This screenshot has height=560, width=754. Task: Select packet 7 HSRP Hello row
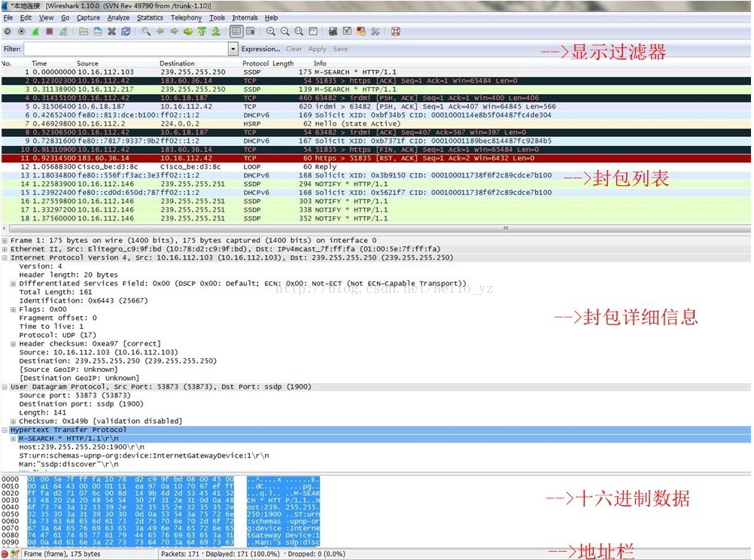(376, 123)
